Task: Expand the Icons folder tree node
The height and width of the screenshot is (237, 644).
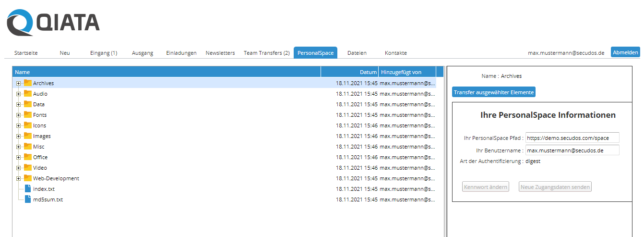Action: [19, 125]
